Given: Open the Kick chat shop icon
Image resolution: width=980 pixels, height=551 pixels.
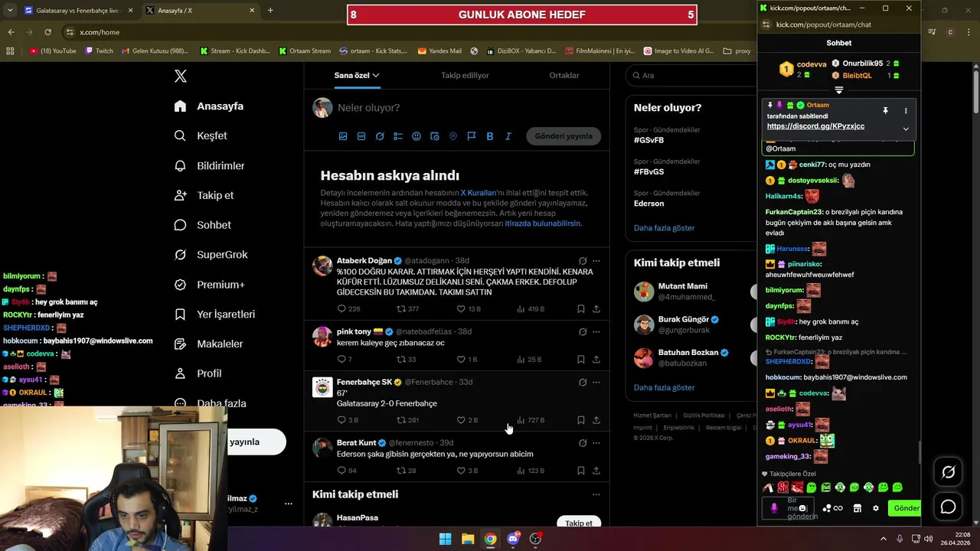Looking at the screenshot, I should click(857, 508).
